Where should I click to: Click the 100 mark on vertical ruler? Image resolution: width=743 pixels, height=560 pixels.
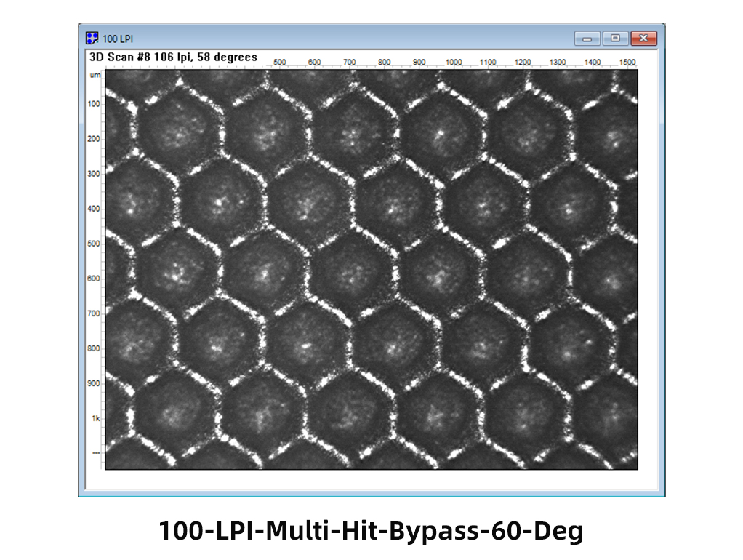(94, 104)
